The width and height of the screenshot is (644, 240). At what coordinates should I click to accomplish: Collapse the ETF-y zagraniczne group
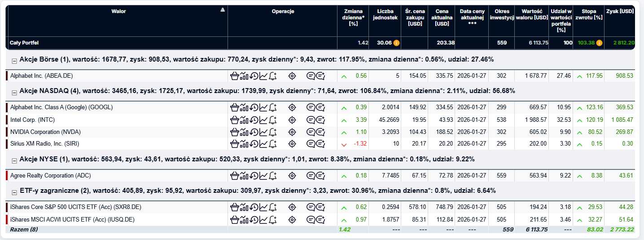pyautogui.click(x=14, y=192)
